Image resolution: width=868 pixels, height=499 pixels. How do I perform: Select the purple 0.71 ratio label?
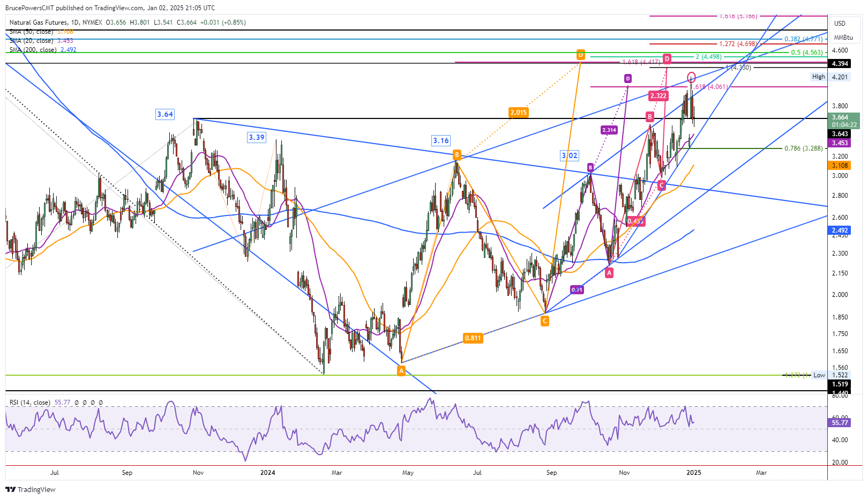point(577,290)
